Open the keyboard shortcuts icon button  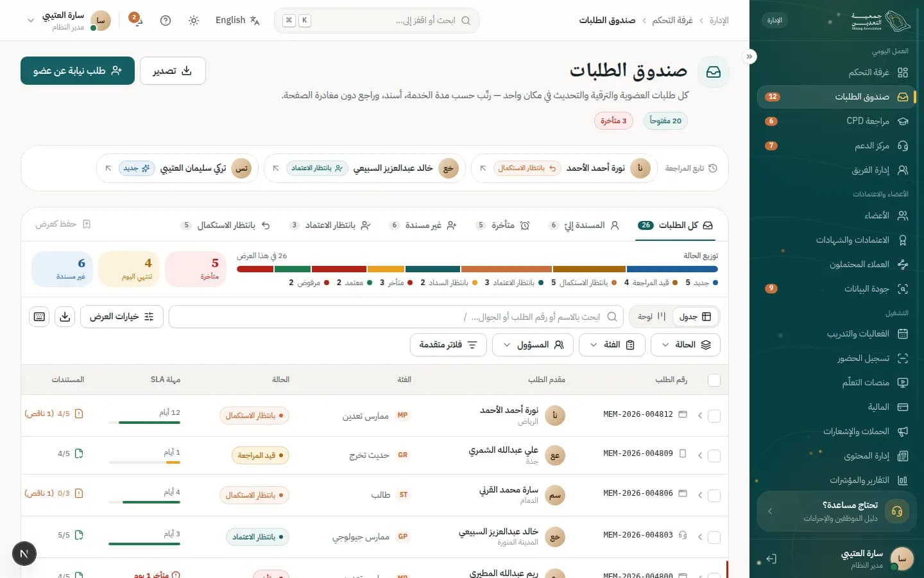39,317
